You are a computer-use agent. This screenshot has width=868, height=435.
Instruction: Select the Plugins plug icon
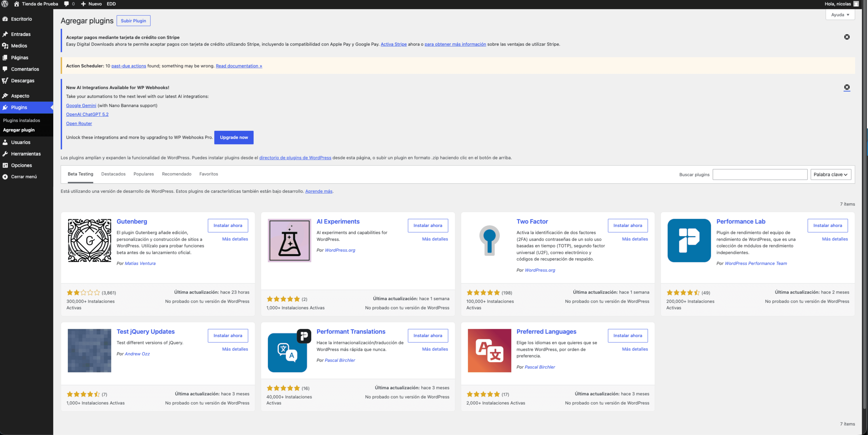pyautogui.click(x=5, y=107)
